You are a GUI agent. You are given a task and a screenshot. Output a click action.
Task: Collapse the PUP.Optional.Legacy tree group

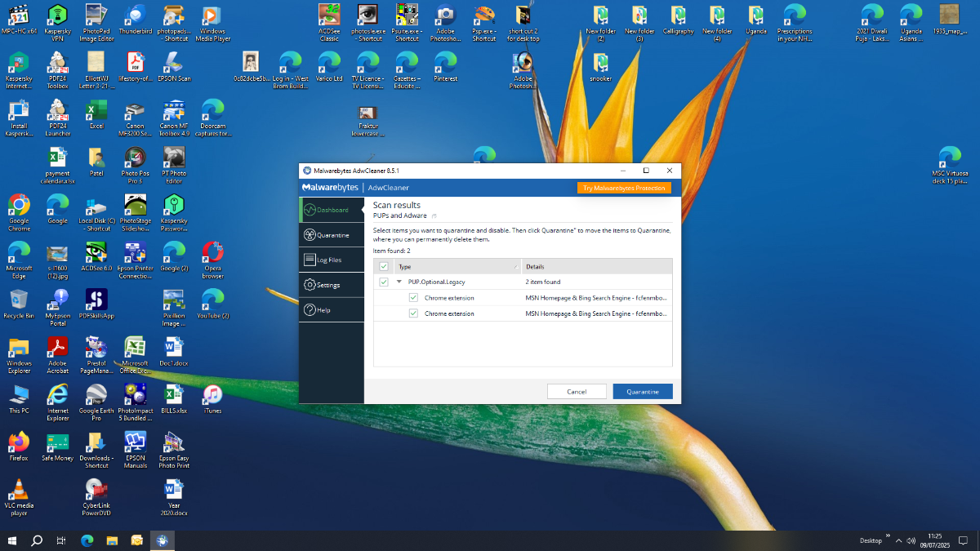click(399, 282)
